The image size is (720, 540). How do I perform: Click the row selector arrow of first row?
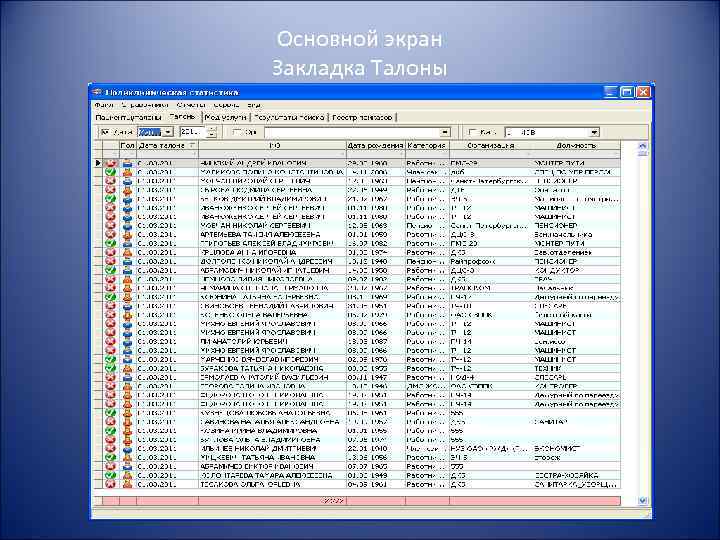tap(98, 163)
